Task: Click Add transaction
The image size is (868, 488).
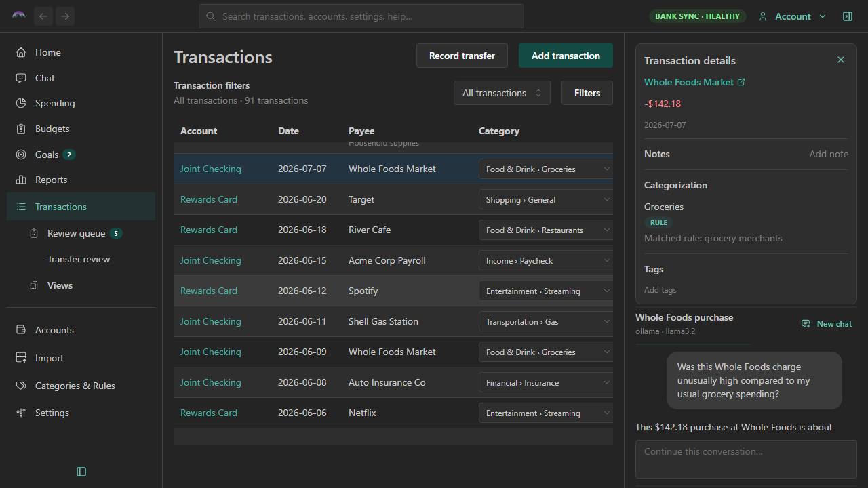Action: [x=566, y=56]
